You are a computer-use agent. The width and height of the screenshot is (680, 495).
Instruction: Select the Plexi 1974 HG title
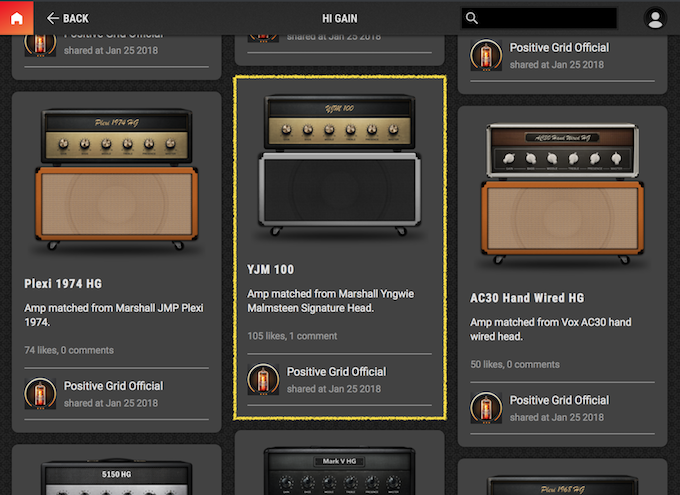point(63,284)
